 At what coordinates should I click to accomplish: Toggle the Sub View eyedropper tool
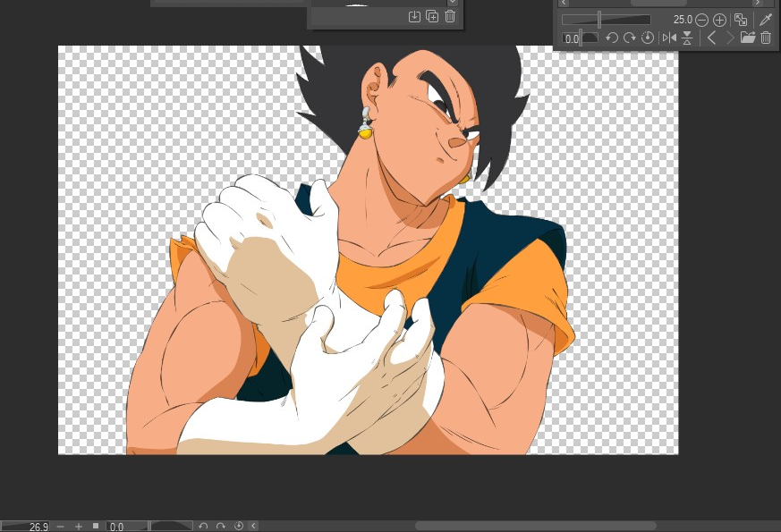click(766, 20)
